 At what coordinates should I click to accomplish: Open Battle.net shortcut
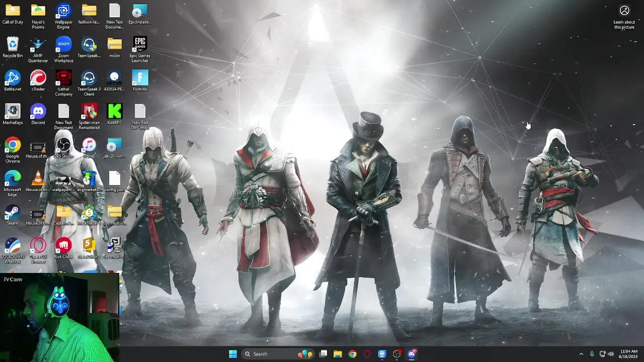(13, 81)
